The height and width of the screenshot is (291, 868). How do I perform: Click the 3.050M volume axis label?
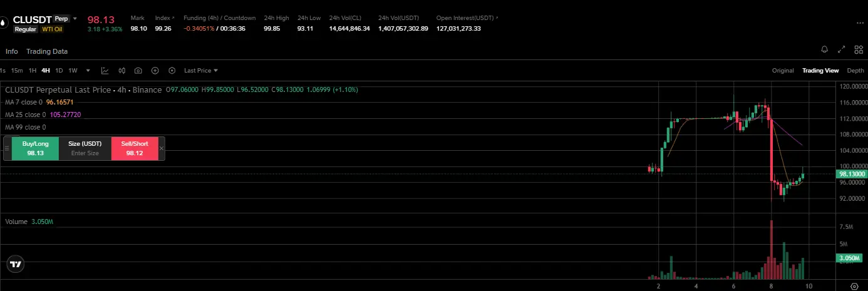(x=850, y=258)
